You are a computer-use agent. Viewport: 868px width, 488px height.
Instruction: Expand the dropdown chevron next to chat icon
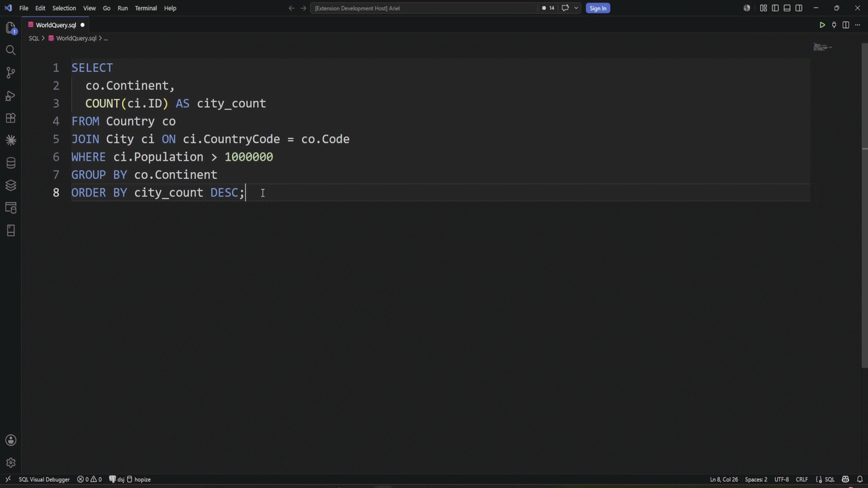(576, 8)
